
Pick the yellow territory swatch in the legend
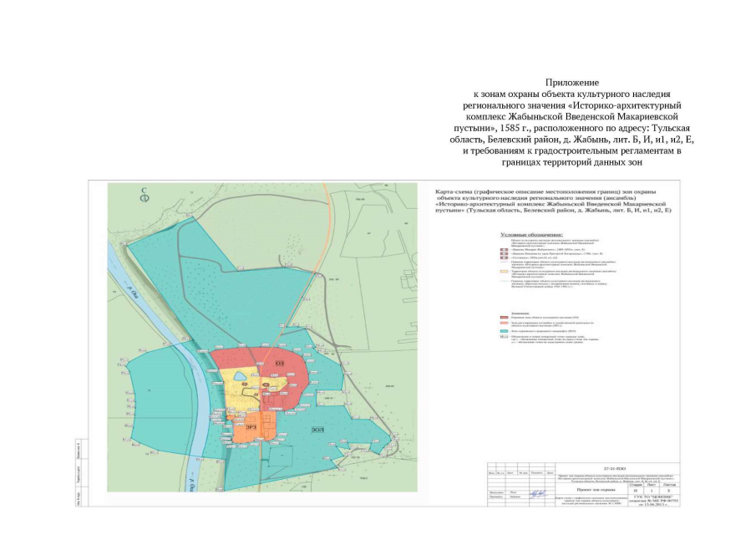pyautogui.click(x=503, y=272)
